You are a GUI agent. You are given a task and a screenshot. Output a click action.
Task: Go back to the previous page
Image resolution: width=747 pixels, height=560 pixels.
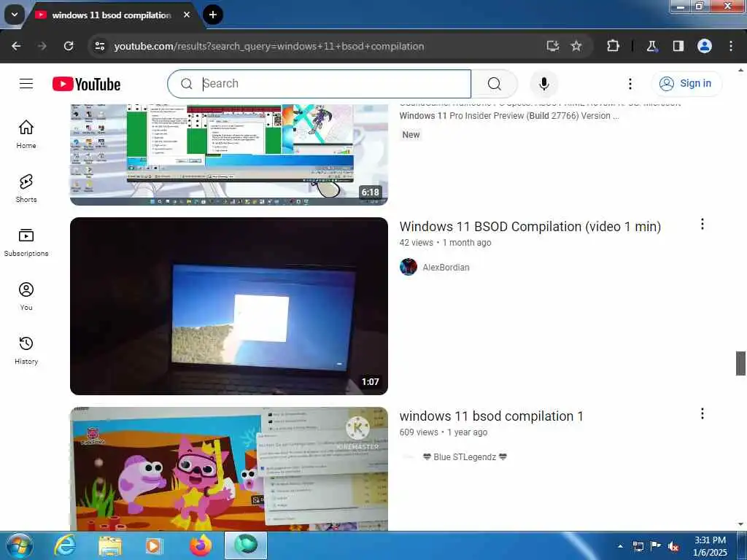[16, 46]
